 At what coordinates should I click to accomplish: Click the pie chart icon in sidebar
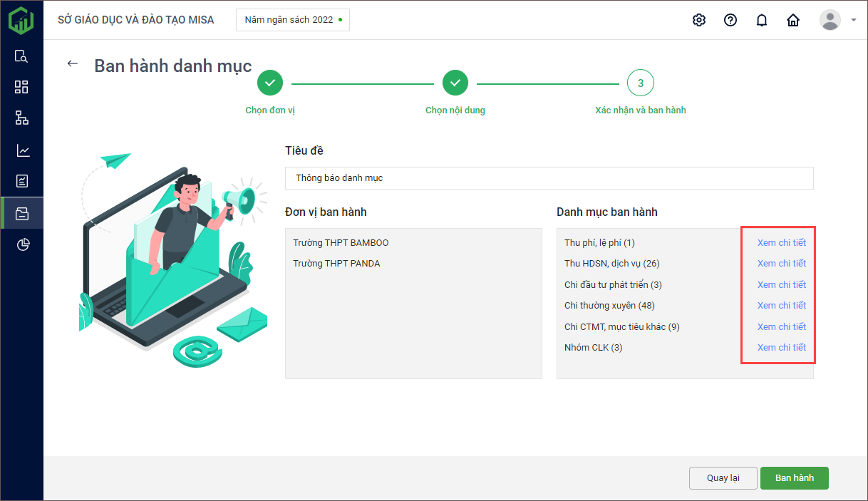[21, 244]
